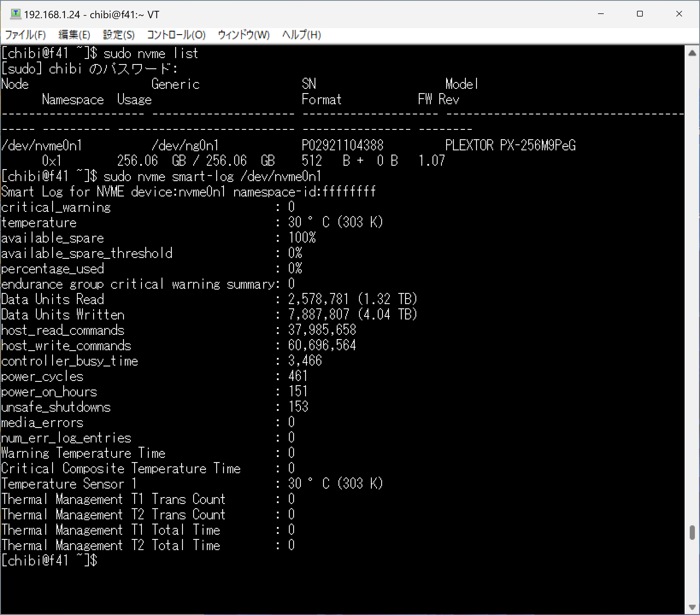Click the power_on_hours value 151
This screenshot has width=700, height=615.
(298, 391)
